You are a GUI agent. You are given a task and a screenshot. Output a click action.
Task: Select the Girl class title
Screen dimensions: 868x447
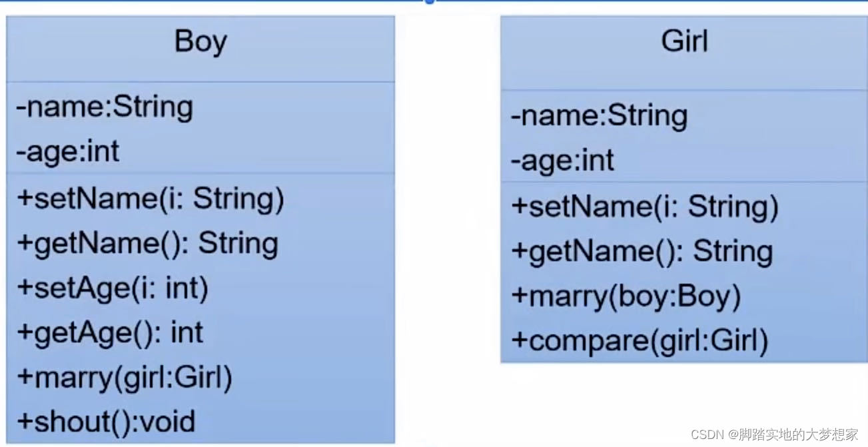tap(684, 41)
